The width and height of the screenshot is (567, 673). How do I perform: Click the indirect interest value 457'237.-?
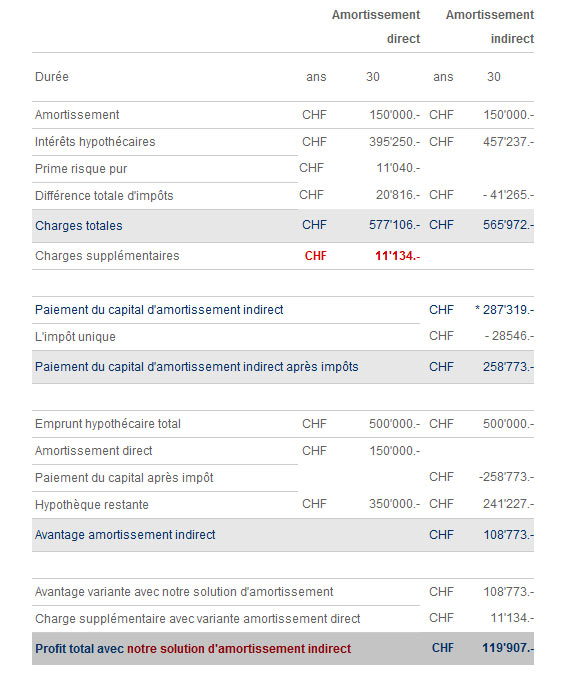508,142
